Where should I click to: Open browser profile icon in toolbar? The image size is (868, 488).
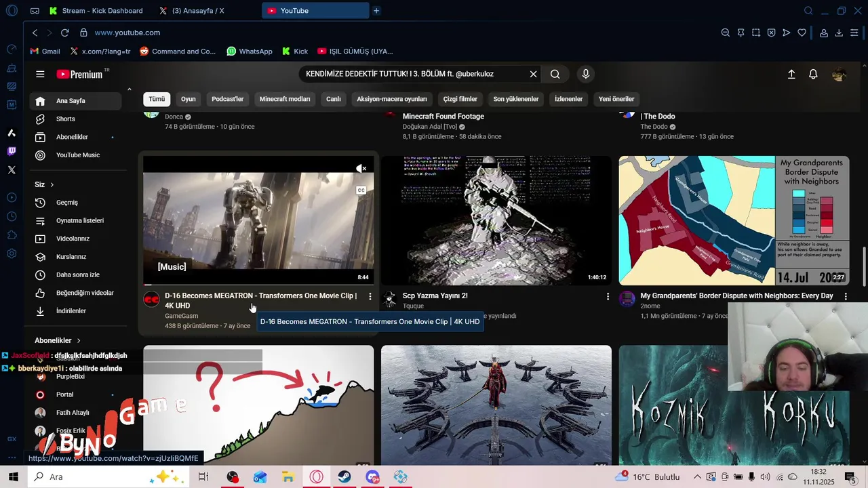tap(824, 33)
